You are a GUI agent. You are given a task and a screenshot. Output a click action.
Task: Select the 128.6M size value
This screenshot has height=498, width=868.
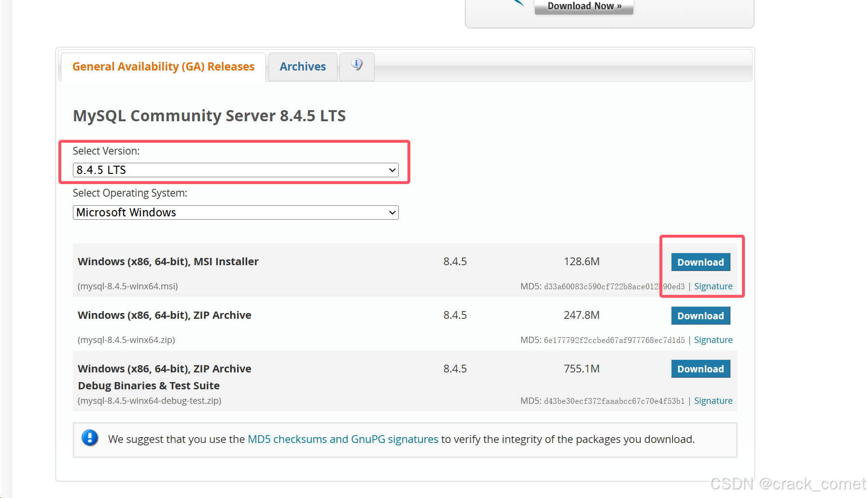[582, 262]
